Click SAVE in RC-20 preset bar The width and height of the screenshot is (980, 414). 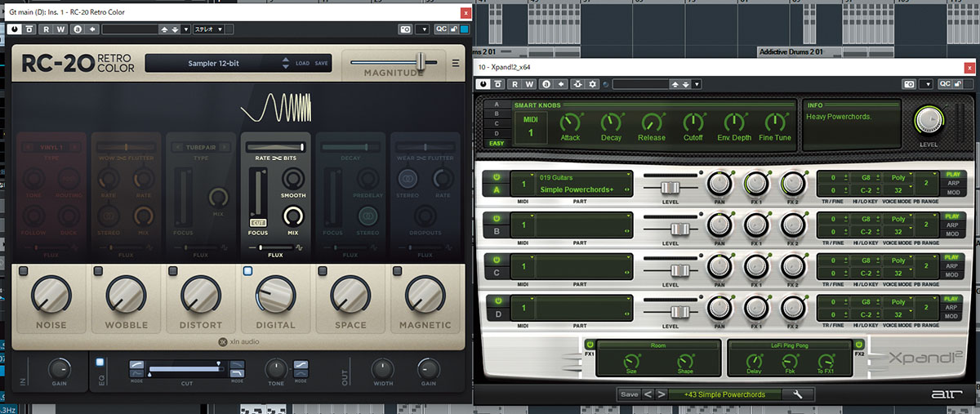322,63
